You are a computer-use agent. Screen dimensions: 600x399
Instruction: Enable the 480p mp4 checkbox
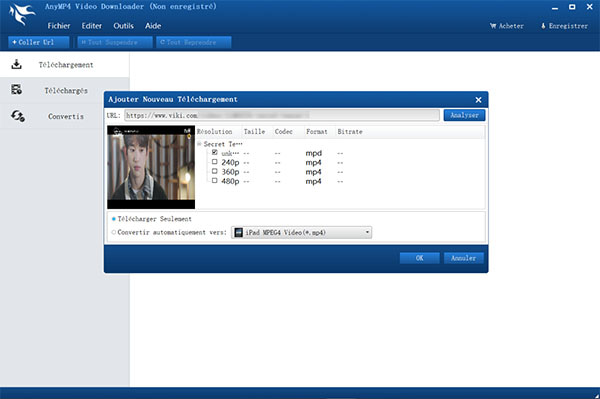pos(215,180)
